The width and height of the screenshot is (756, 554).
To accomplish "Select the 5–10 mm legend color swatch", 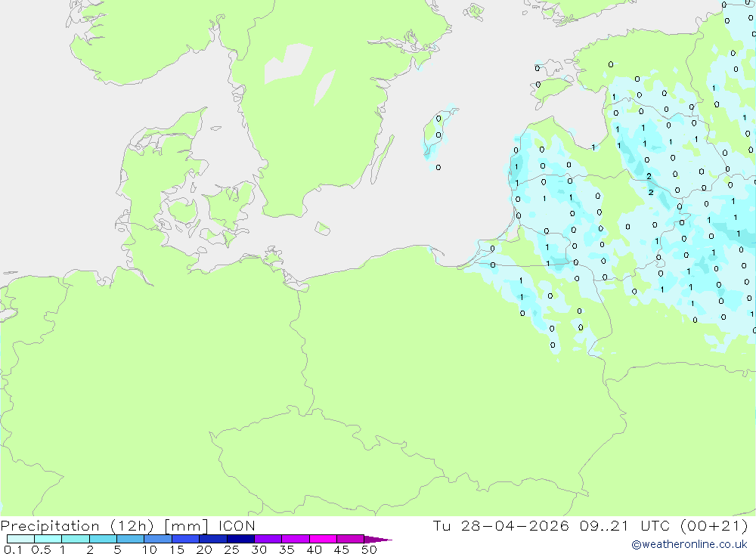I will 131,539.
